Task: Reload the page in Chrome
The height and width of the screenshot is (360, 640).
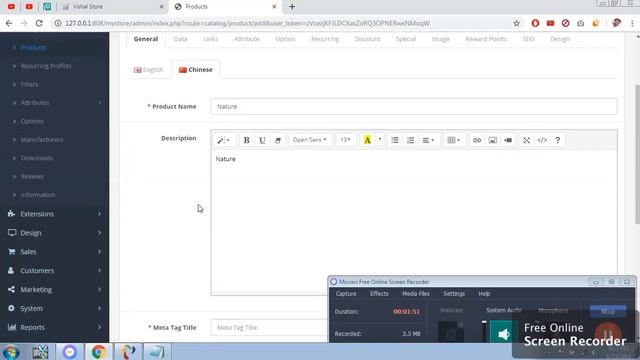Action: [x=39, y=23]
